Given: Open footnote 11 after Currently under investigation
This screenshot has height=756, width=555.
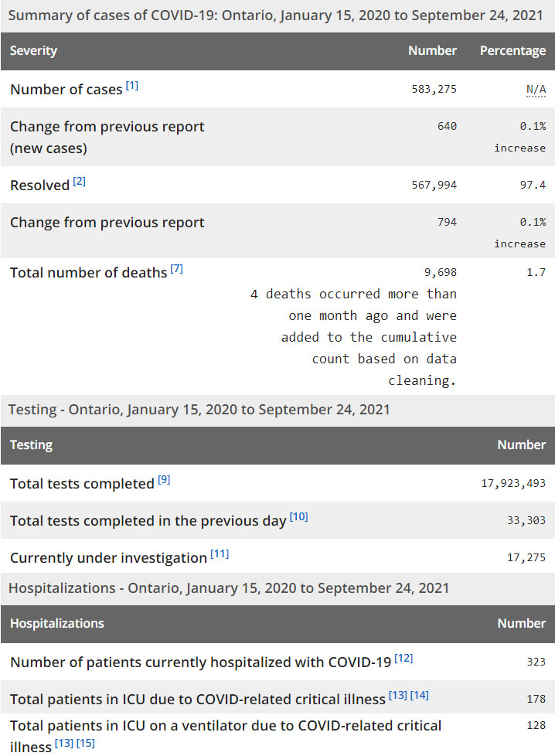Looking at the screenshot, I should click(x=220, y=554).
